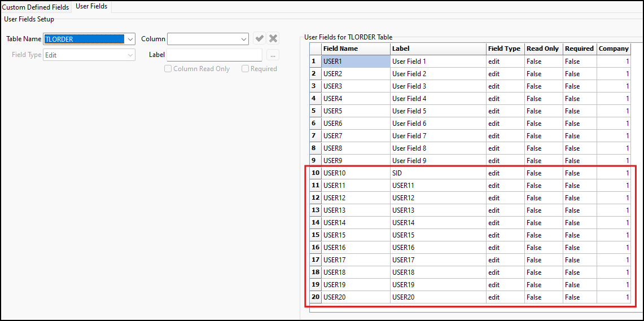Screen dimensions: 644x321
Task: Click the Company column header
Action: click(x=614, y=49)
